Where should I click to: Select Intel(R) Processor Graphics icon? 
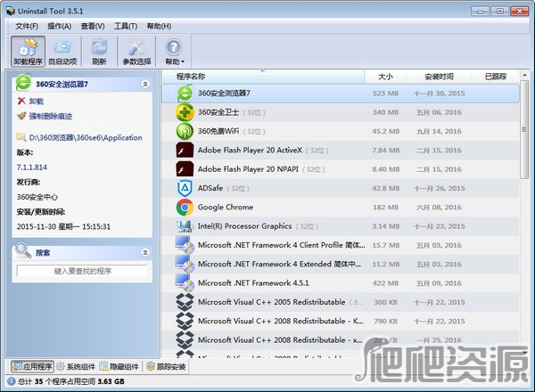185,226
